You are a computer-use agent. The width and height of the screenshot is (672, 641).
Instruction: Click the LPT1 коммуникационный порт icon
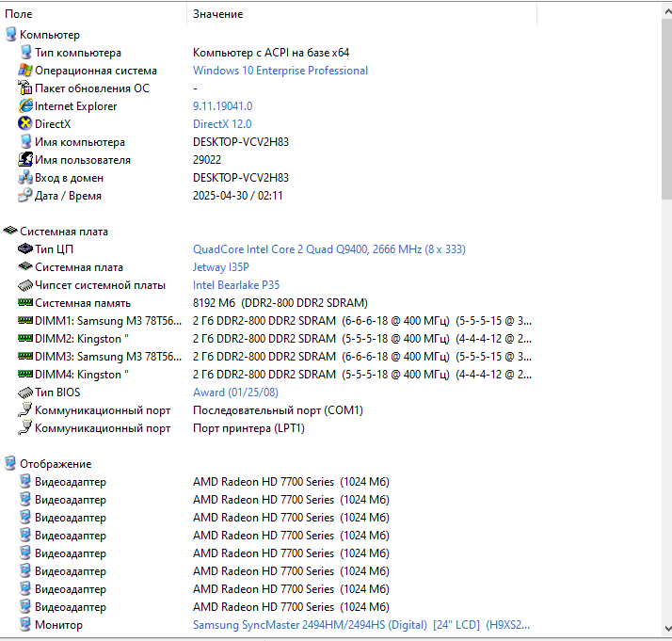click(25, 428)
